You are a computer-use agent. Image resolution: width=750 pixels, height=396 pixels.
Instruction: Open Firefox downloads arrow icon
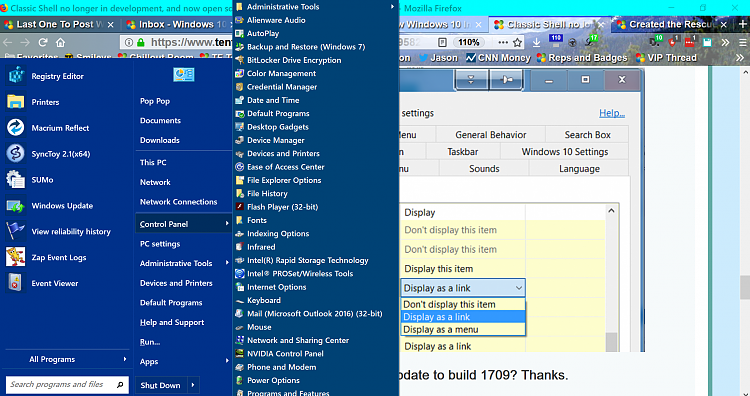537,43
